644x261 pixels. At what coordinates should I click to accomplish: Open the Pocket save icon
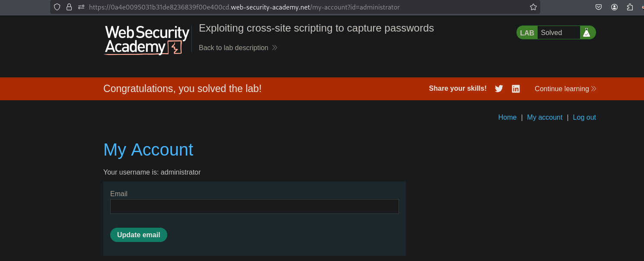click(x=599, y=7)
